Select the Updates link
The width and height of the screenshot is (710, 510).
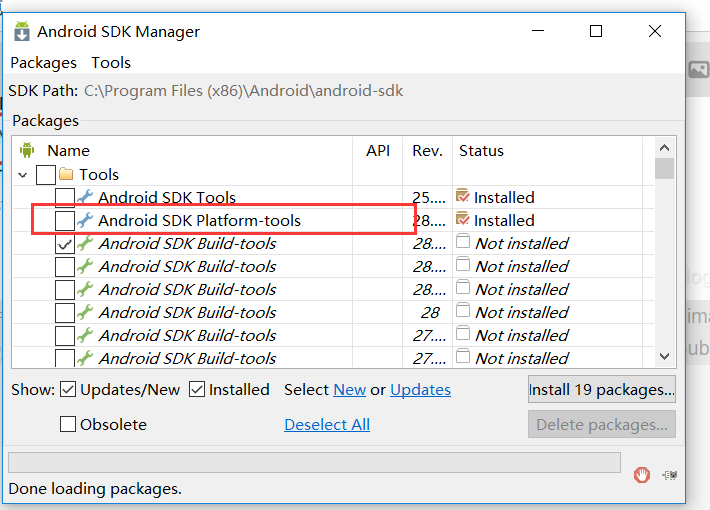pos(421,390)
